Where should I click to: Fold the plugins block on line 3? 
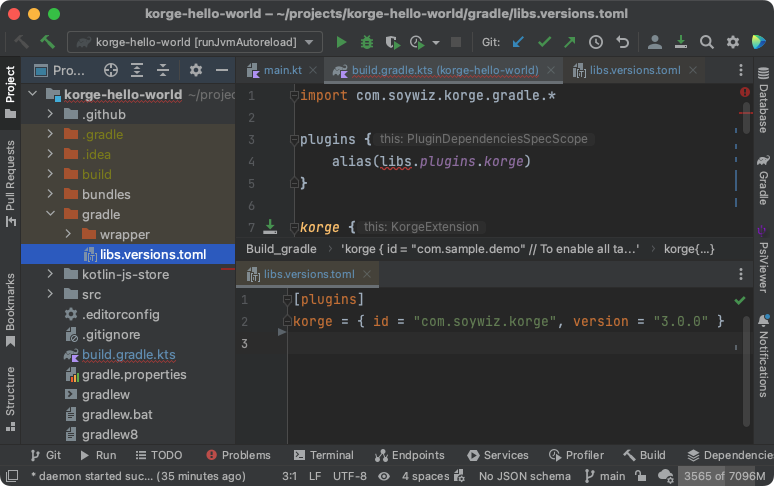[294, 140]
